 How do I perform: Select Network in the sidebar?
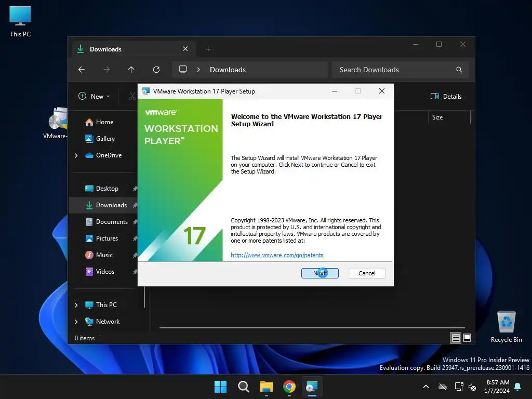(x=108, y=322)
